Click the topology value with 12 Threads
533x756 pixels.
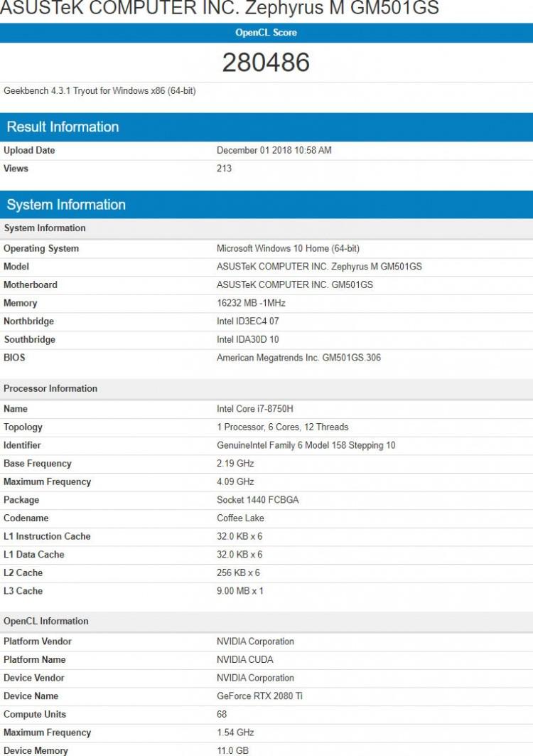pyautogui.click(x=282, y=427)
